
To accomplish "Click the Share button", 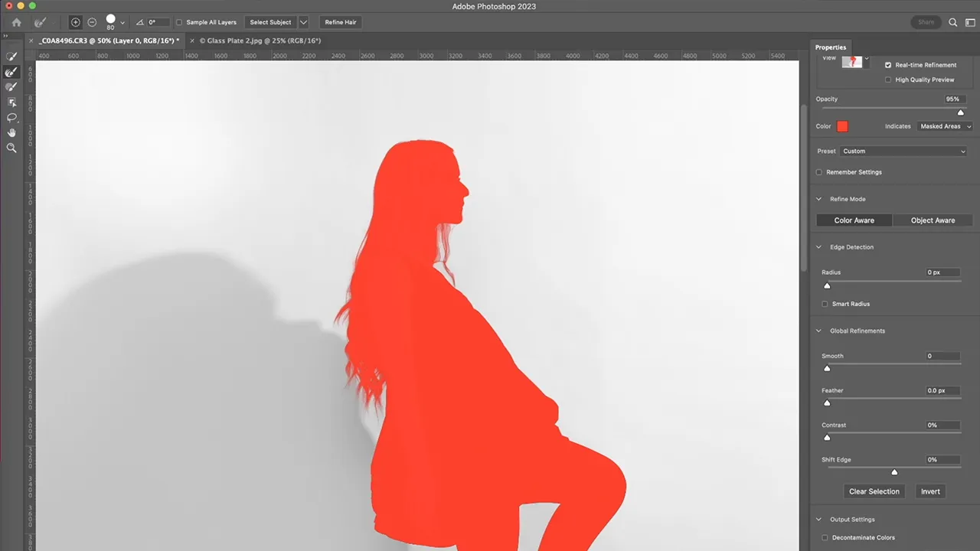I will 926,22.
